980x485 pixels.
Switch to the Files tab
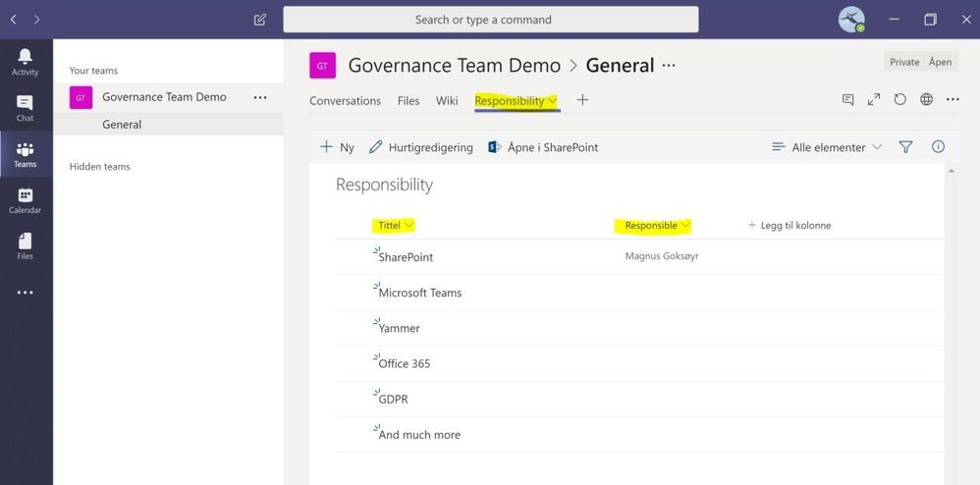click(408, 100)
